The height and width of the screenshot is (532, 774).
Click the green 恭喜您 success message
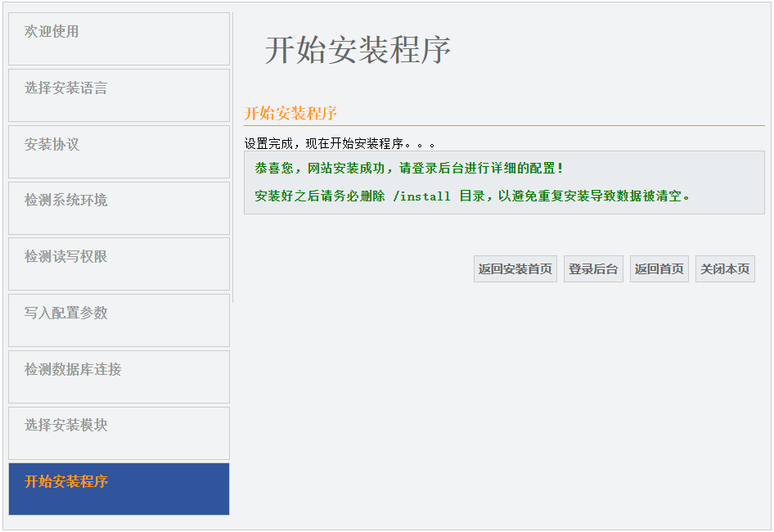click(409, 169)
